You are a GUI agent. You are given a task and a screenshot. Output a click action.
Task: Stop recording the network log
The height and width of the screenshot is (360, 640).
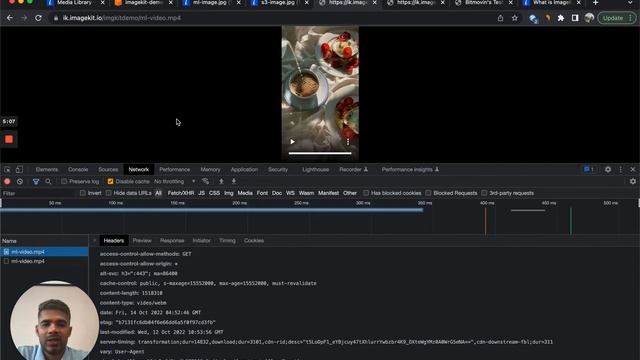[7, 181]
